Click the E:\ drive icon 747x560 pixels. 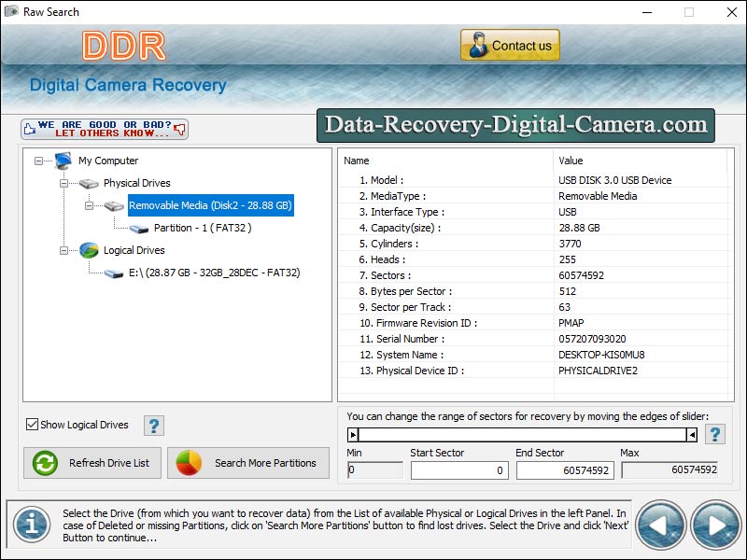[x=114, y=273]
